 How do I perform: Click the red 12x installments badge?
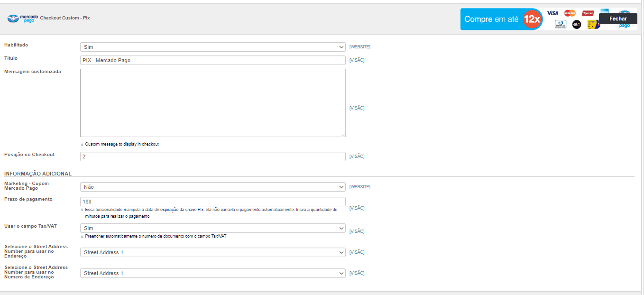pyautogui.click(x=532, y=19)
